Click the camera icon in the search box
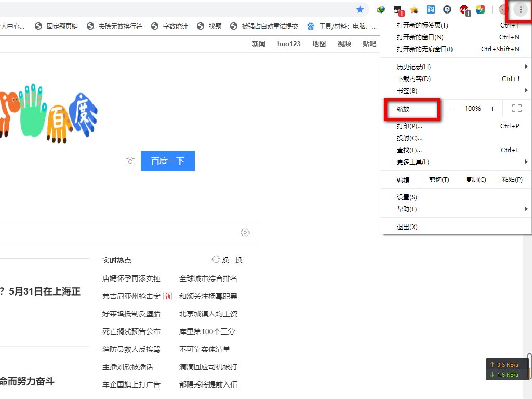Image resolution: width=532 pixels, height=399 pixels. 130,161
